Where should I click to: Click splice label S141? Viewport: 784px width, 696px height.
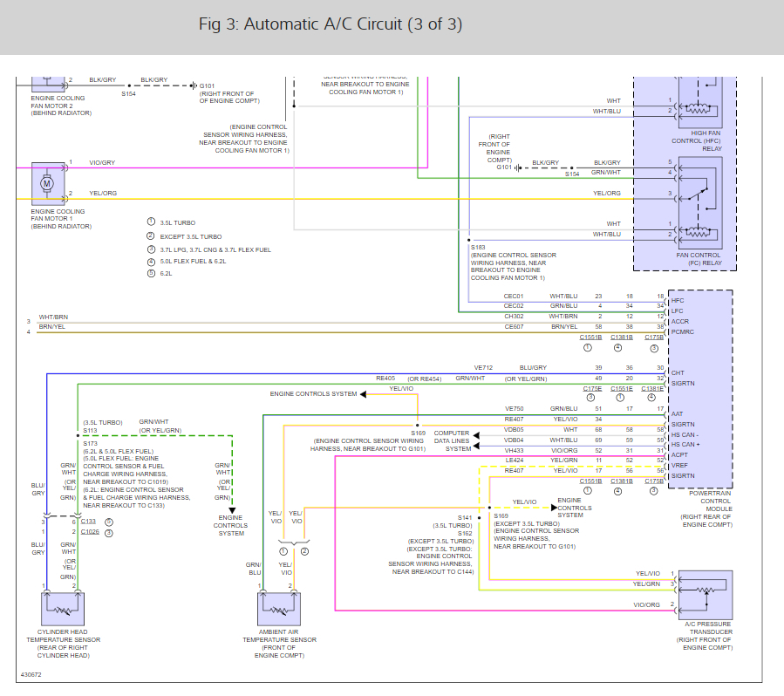tap(465, 517)
